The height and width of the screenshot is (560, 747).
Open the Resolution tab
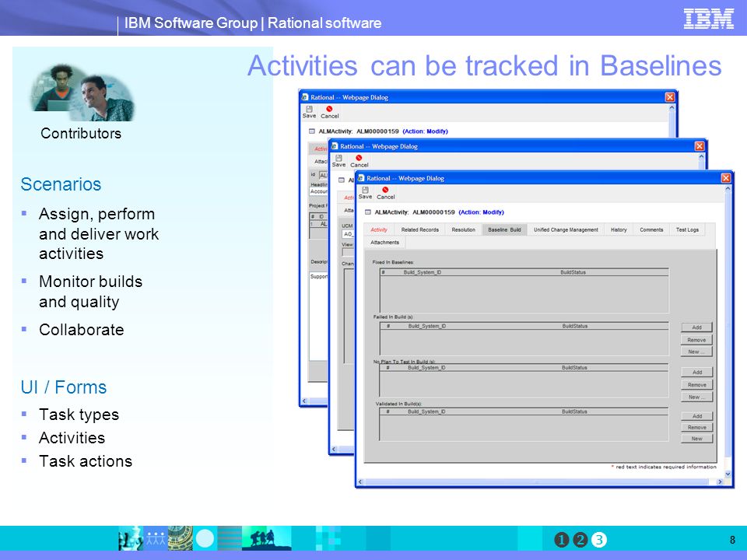(x=464, y=229)
